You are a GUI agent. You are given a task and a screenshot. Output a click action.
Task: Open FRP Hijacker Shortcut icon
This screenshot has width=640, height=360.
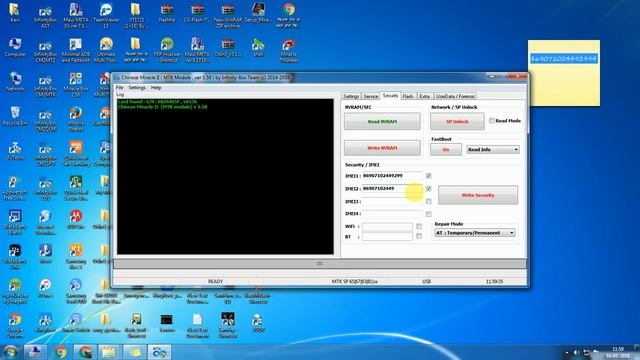point(167,50)
